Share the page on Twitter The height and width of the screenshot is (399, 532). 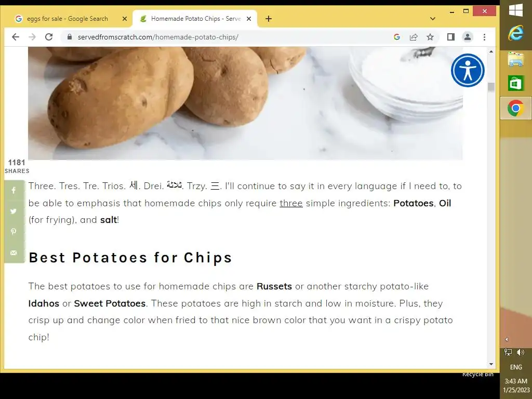click(x=14, y=211)
